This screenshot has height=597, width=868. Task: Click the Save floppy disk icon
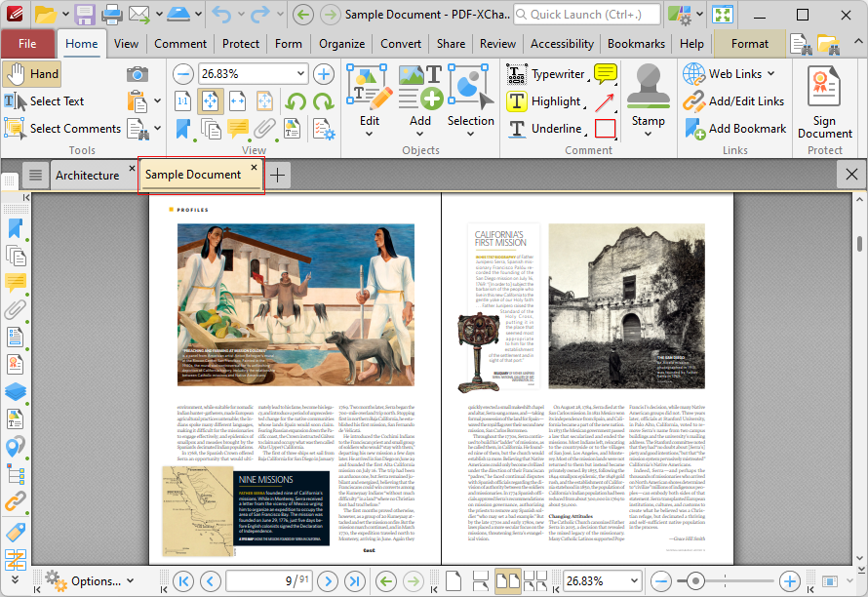point(85,15)
